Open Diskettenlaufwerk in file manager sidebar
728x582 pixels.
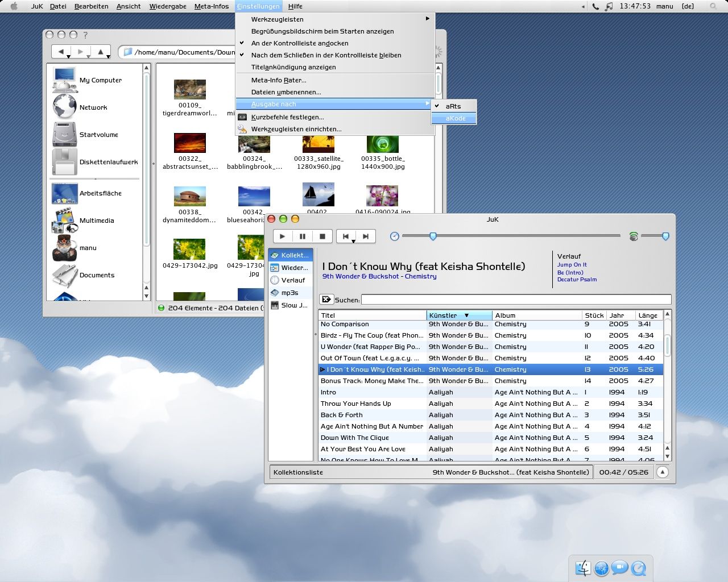pos(95,161)
